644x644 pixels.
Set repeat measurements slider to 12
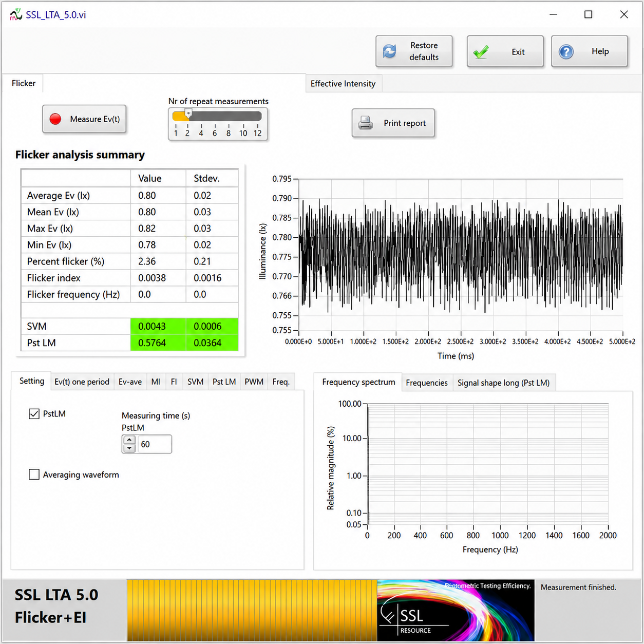pyautogui.click(x=257, y=117)
